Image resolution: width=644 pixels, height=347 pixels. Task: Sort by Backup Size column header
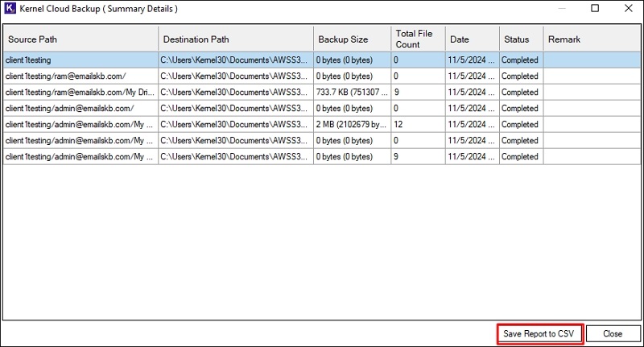click(x=353, y=39)
